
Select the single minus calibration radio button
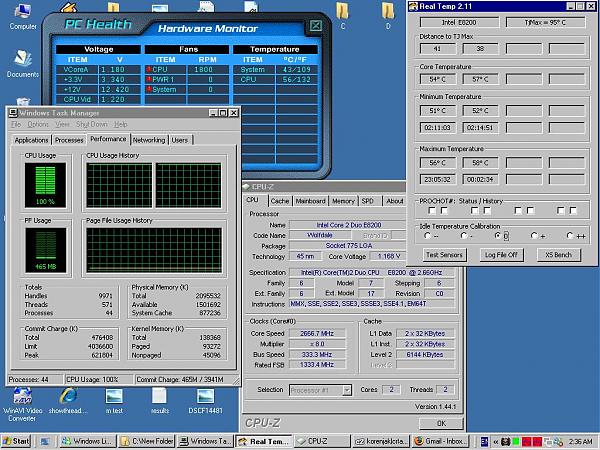(464, 236)
